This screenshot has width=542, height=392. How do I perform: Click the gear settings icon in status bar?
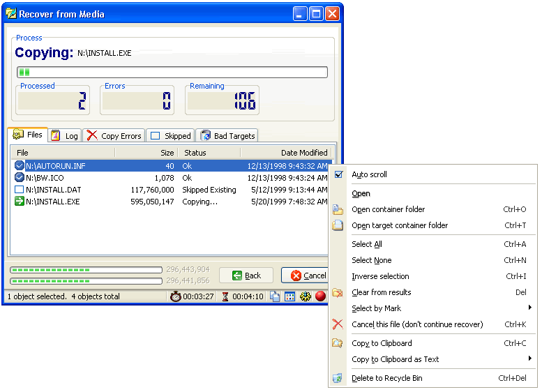[x=306, y=296]
